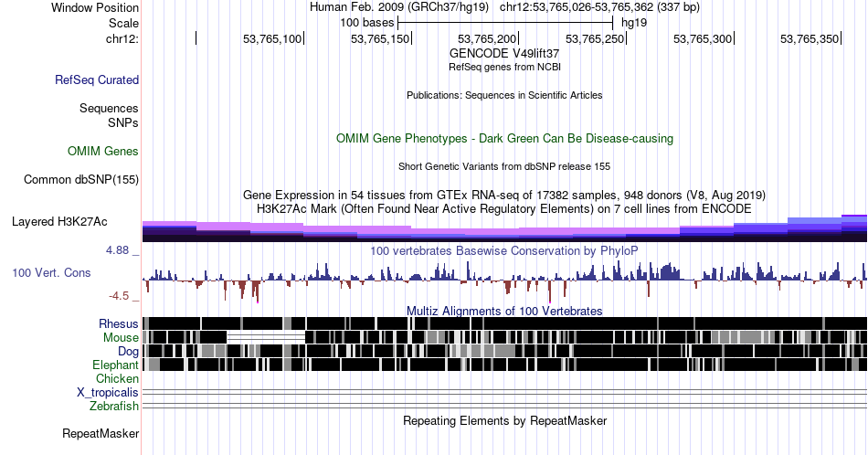Click Repeating Elements by RepeatMasker title
The height and width of the screenshot is (455, 868).
tap(504, 420)
